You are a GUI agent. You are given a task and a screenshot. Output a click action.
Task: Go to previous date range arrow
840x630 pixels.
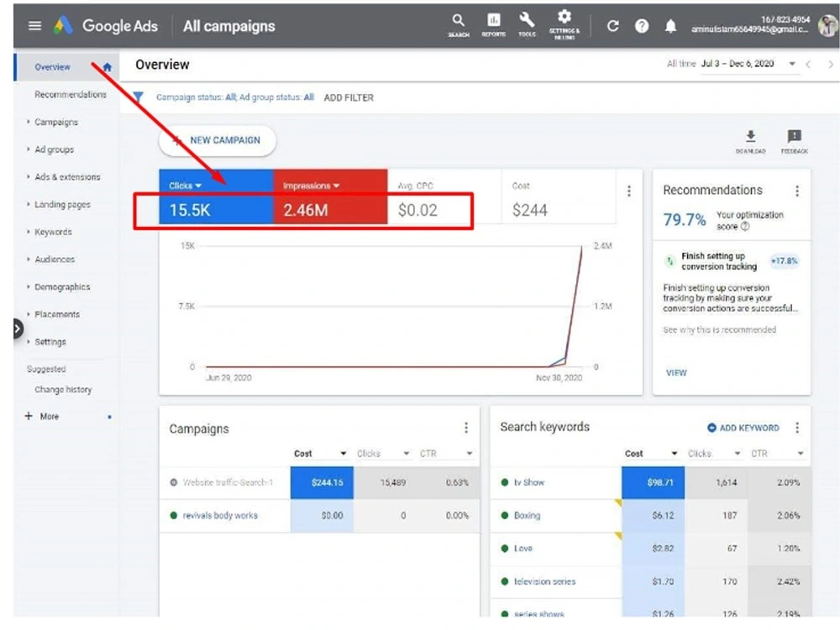point(808,65)
